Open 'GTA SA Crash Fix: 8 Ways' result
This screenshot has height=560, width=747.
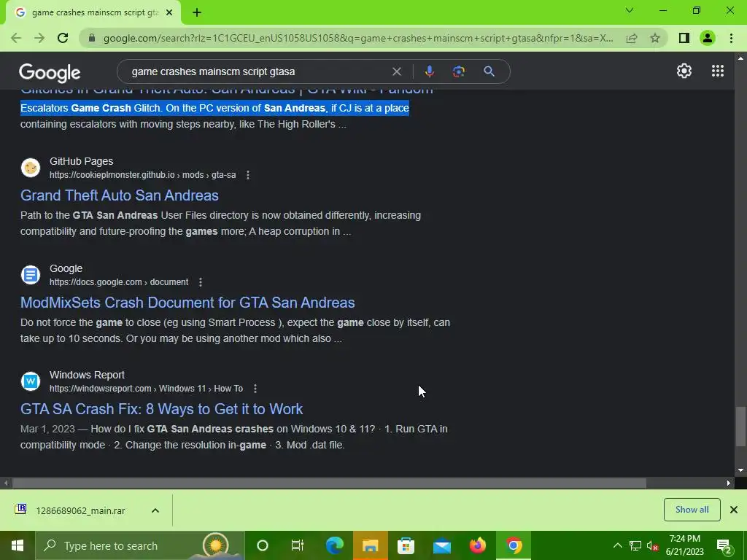(x=161, y=409)
